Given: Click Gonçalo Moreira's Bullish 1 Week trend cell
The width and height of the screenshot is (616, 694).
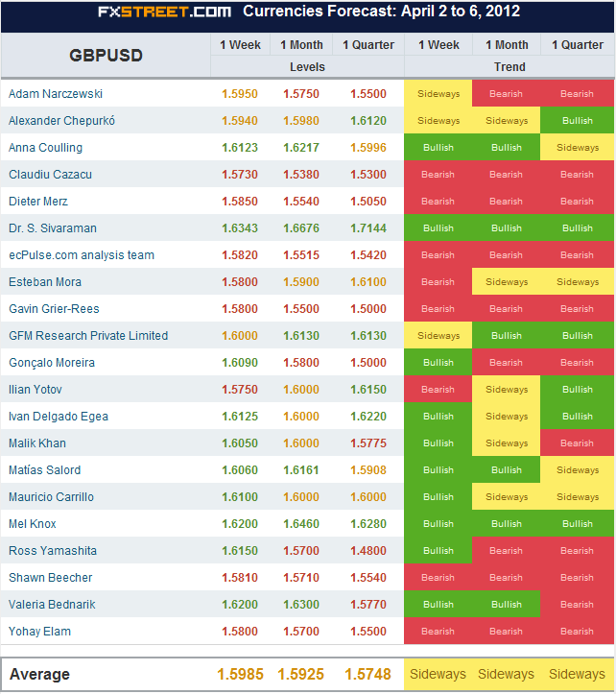Looking at the screenshot, I should 438,363.
